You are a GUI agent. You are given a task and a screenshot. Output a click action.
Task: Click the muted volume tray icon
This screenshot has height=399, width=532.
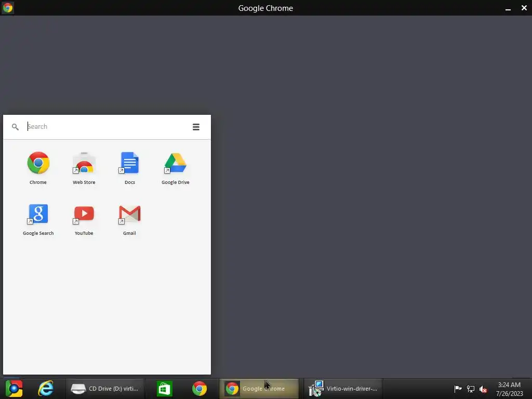pos(483,389)
